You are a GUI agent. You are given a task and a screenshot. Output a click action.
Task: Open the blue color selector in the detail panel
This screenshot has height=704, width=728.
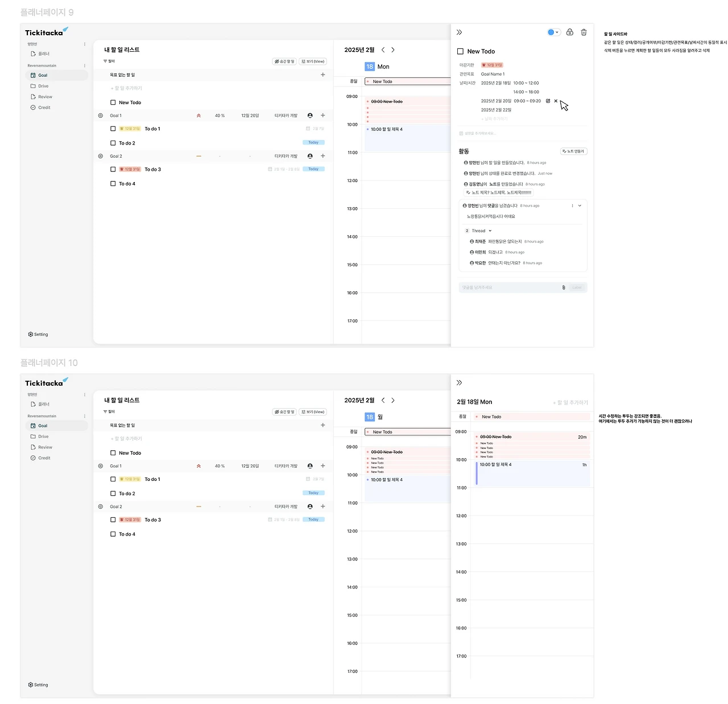coord(553,32)
